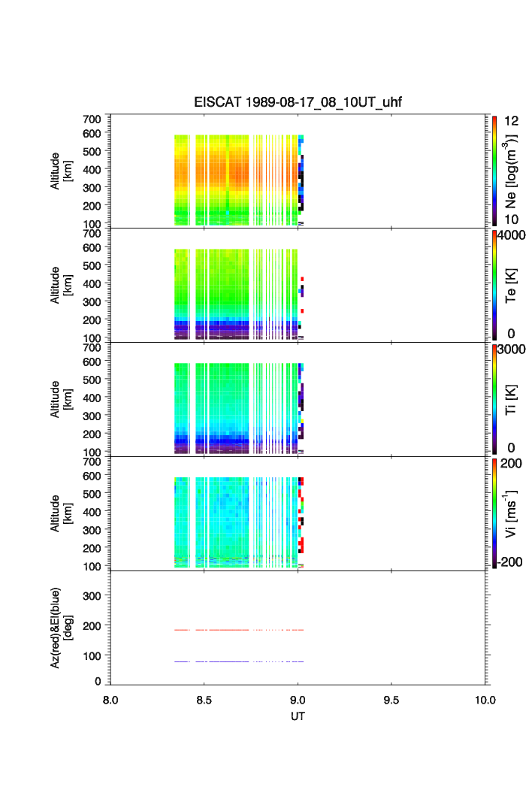Click the UT x-axis label
532x799 pixels.
coord(298,716)
